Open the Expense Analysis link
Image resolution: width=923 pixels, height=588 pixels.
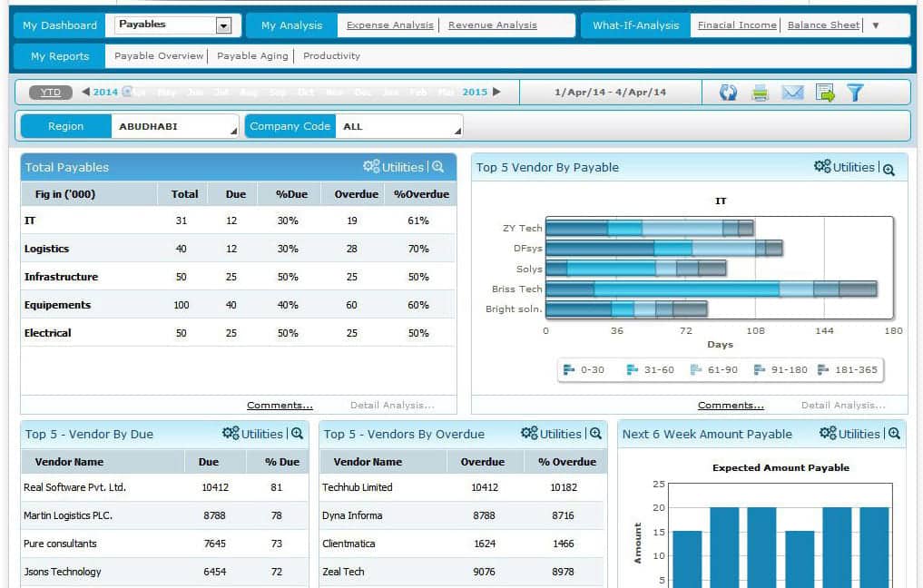(x=389, y=25)
